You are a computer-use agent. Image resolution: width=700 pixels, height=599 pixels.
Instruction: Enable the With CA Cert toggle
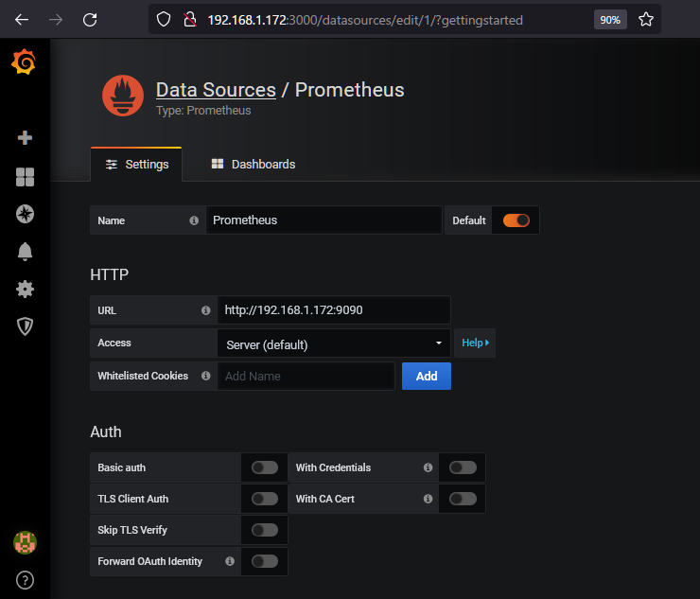(463, 499)
